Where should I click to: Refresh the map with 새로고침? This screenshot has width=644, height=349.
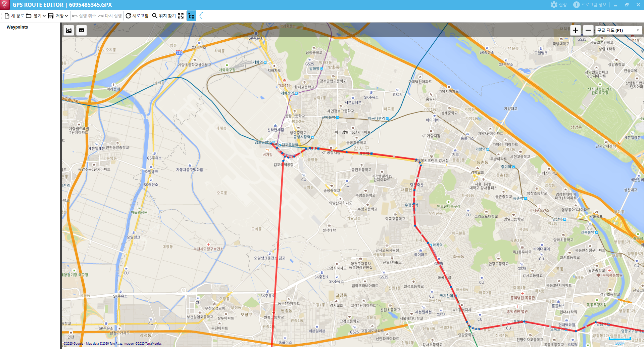137,16
